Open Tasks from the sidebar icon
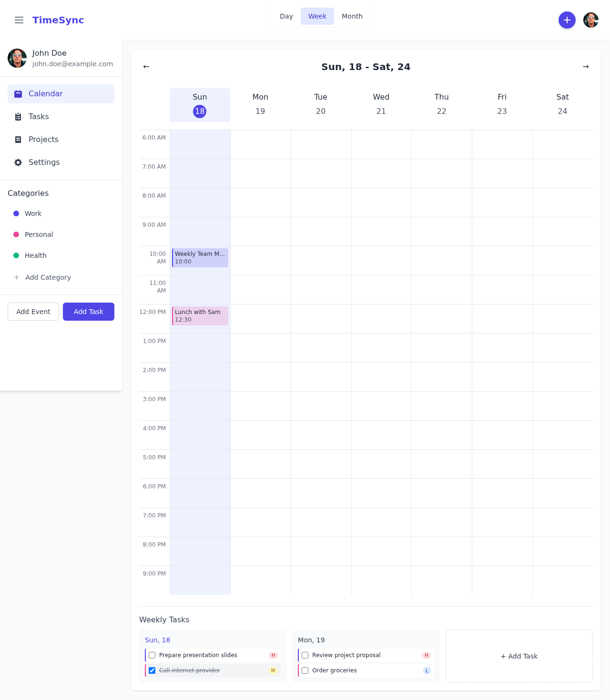610x700 pixels. [x=18, y=116]
